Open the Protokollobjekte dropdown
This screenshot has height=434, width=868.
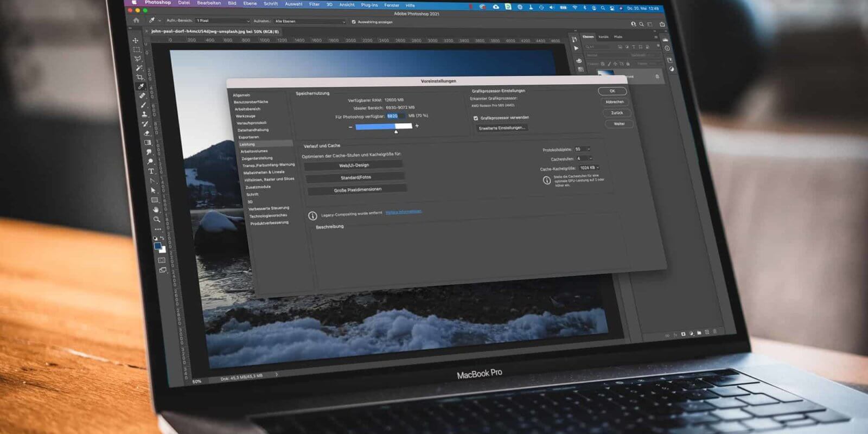[583, 149]
